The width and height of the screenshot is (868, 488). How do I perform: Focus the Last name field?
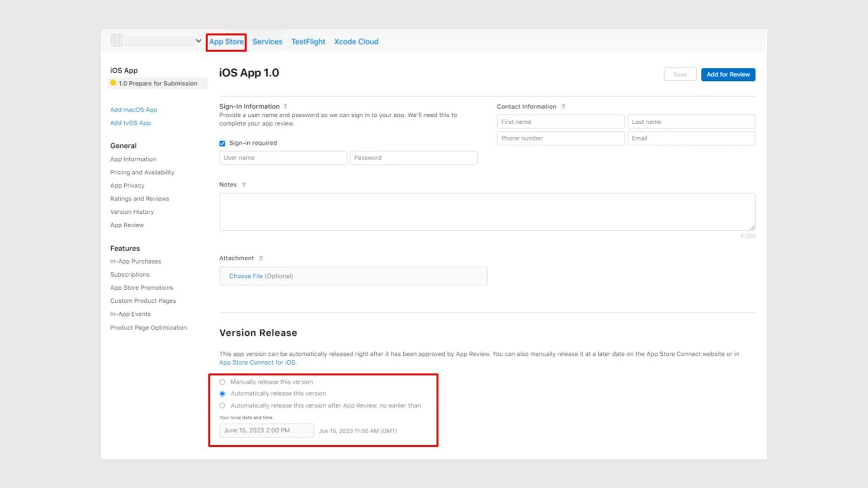pyautogui.click(x=691, y=122)
